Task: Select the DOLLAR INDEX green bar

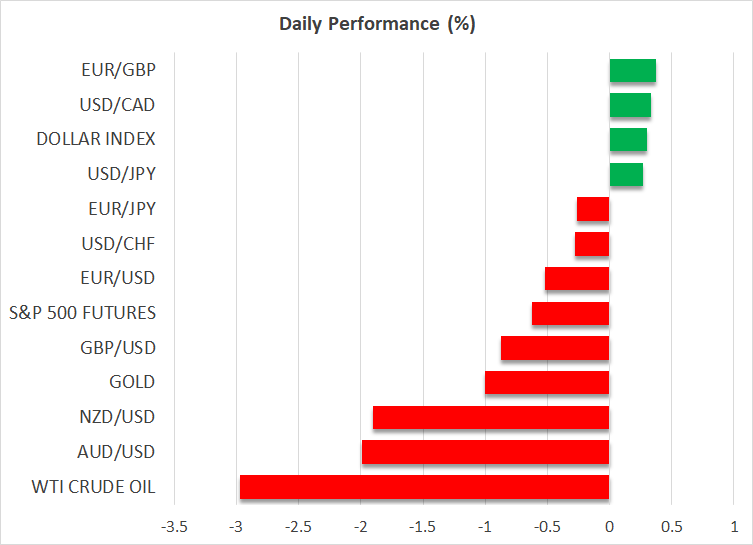Action: point(628,139)
